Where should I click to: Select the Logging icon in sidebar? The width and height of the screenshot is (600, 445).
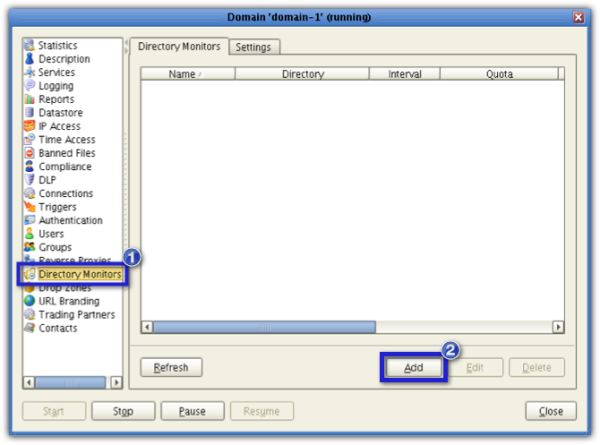pos(29,86)
